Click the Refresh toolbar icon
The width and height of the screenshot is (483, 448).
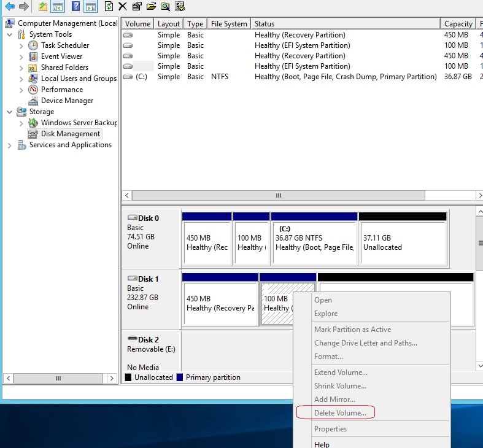click(x=109, y=6)
